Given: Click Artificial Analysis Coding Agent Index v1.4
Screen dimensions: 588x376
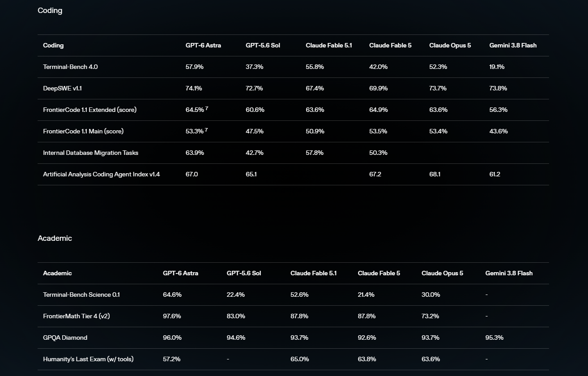Looking at the screenshot, I should pos(101,174).
